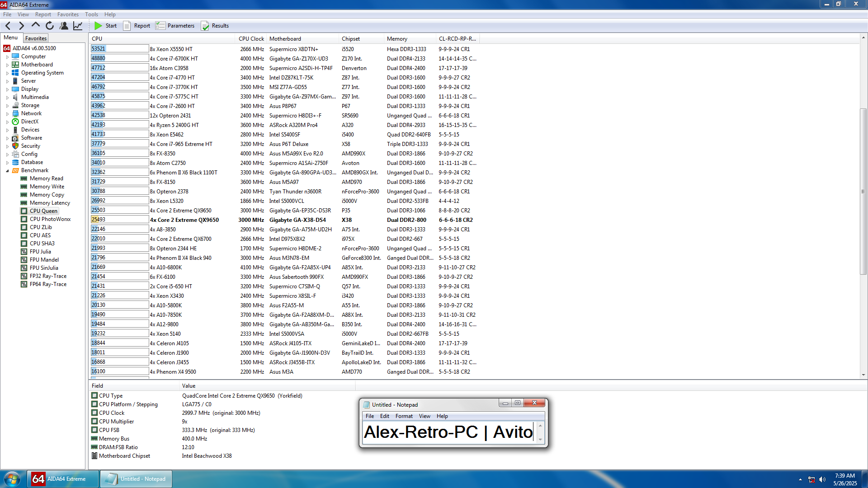
Task: Expand the Computer tree node
Action: 7,57
